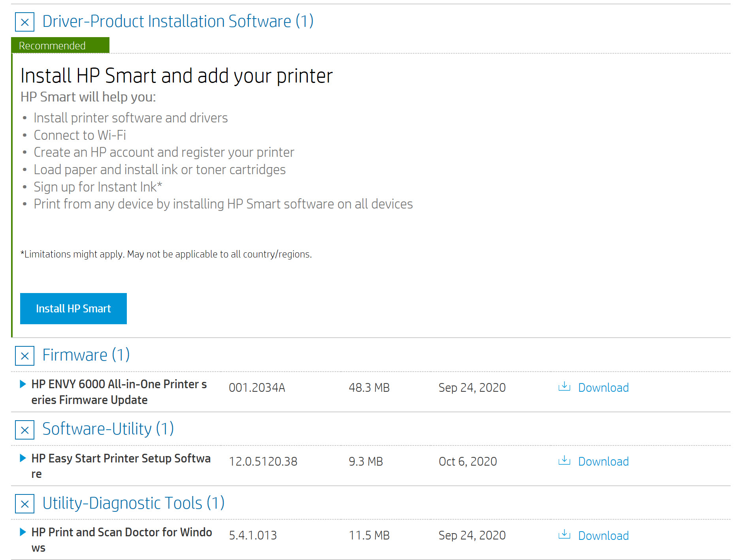Click the Download link for HP Easy Start
This screenshot has height=560, width=746.
(x=603, y=461)
